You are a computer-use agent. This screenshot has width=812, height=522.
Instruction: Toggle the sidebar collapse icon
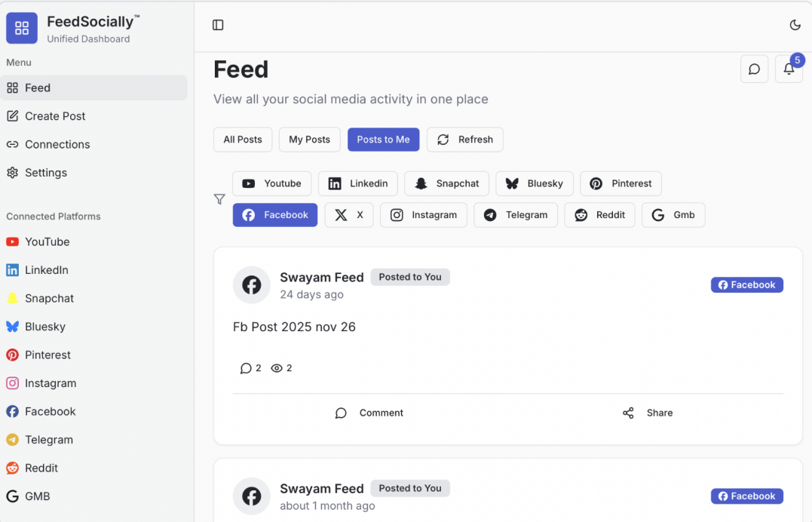218,25
